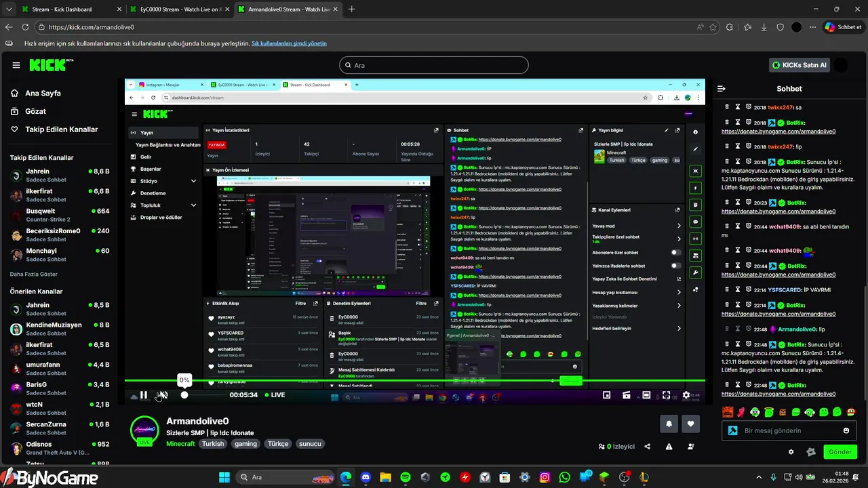Focus the Bir mesaj gönderin field

(x=789, y=430)
